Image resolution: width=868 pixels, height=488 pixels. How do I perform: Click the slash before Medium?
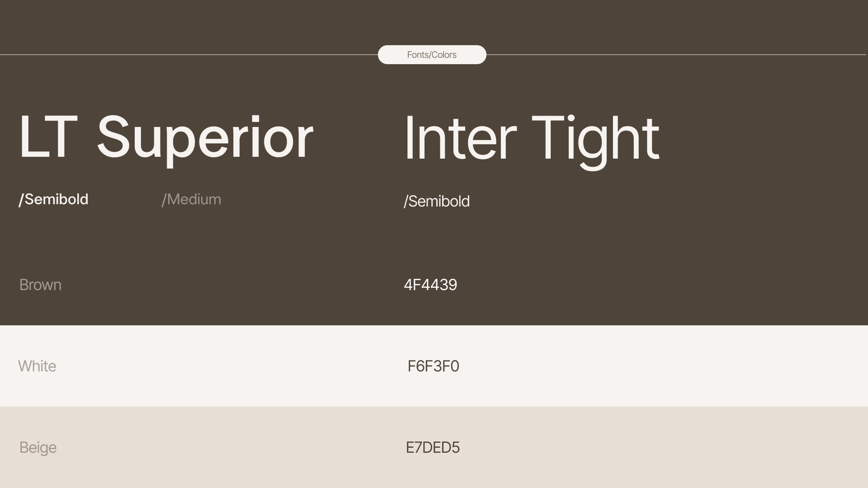164,200
